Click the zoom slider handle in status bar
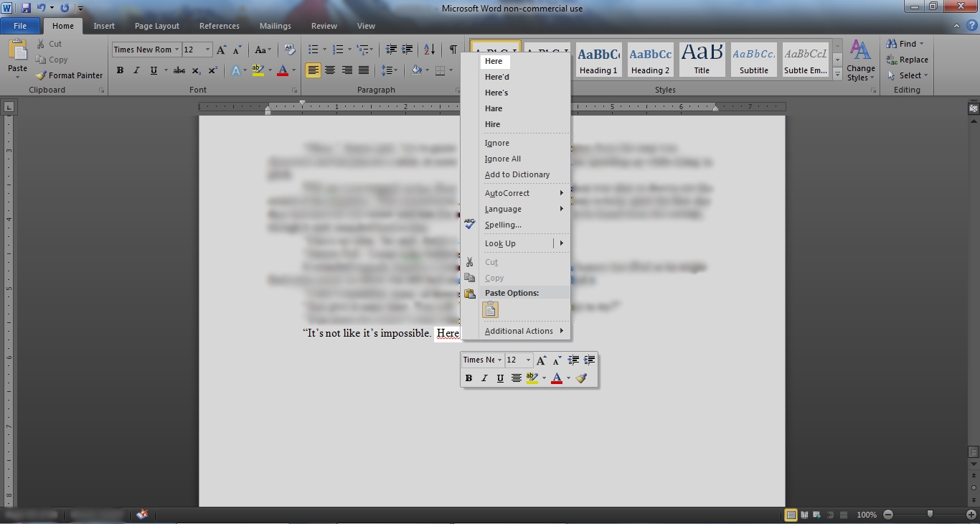This screenshot has width=980, height=524. (x=930, y=515)
